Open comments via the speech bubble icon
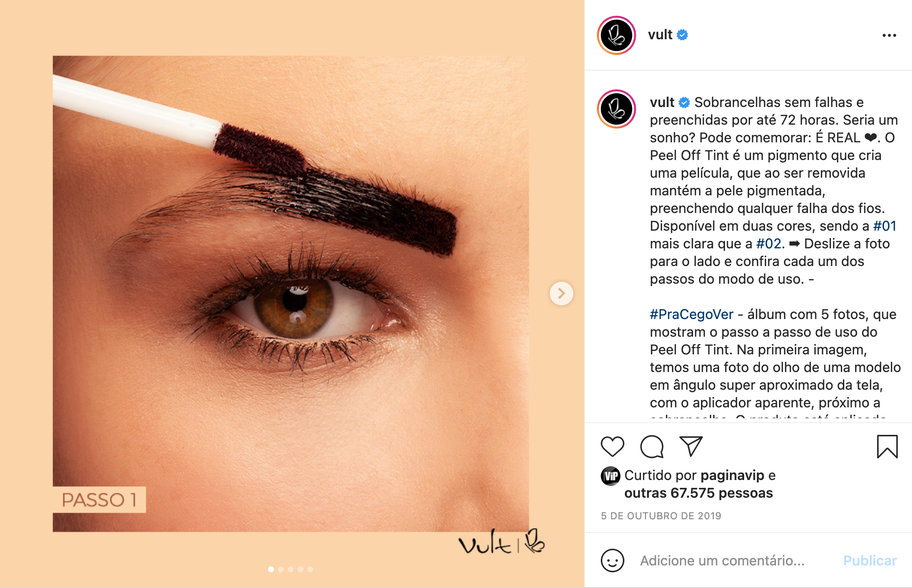The image size is (912, 588). (x=652, y=447)
